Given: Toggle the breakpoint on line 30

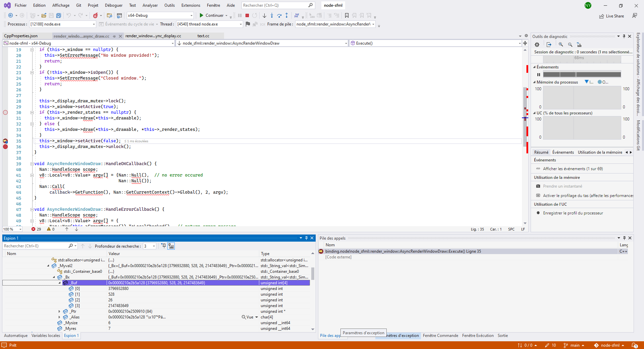Looking at the screenshot, I should (5, 112).
